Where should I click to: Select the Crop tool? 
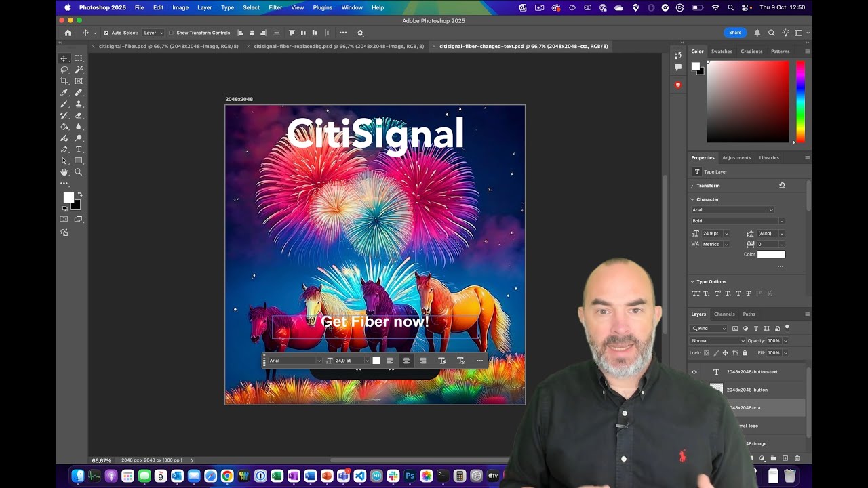[64, 81]
